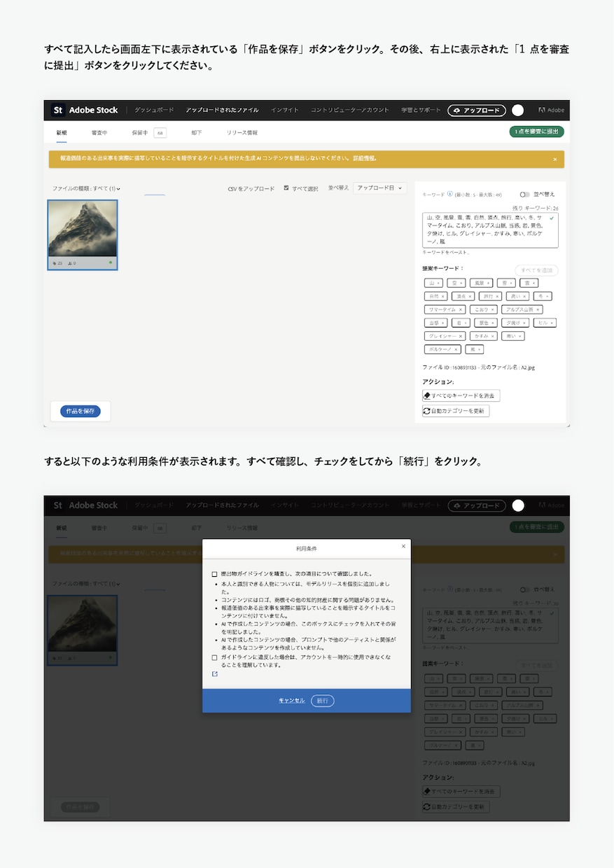Open 学習とサポート menu in first screenshot
The image size is (614, 868).
(x=421, y=110)
